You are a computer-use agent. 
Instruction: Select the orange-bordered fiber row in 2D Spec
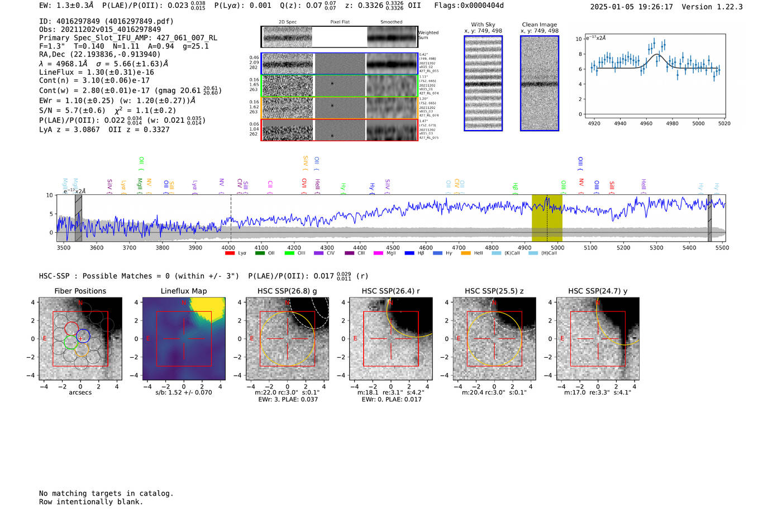click(340, 108)
